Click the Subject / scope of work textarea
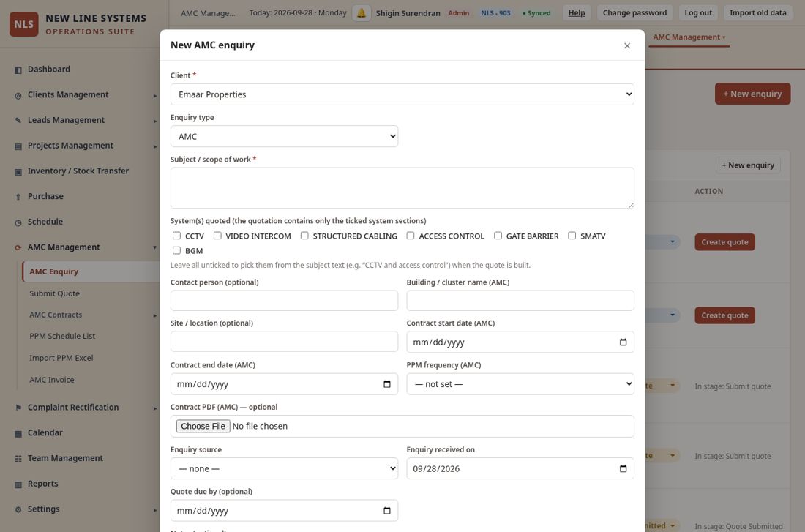The height and width of the screenshot is (532, 805). [x=402, y=188]
